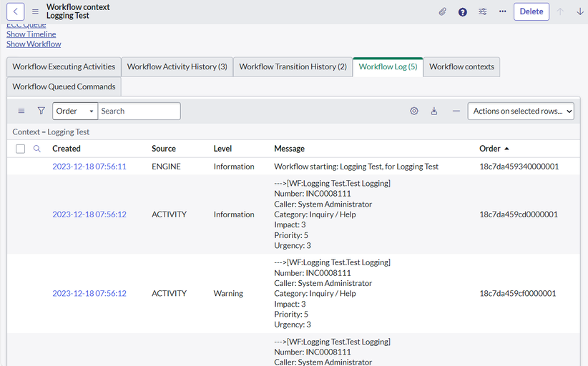
Task: Switch to Workflow Executing Activities tab
Action: (x=64, y=66)
